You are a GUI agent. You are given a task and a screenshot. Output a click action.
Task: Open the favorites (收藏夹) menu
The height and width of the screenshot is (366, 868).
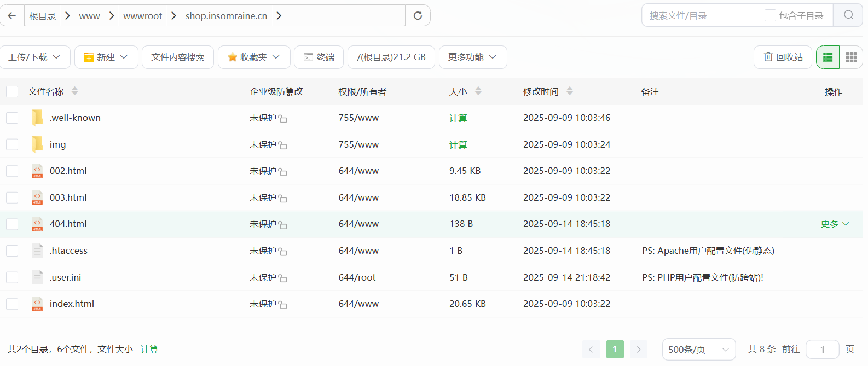click(x=253, y=57)
